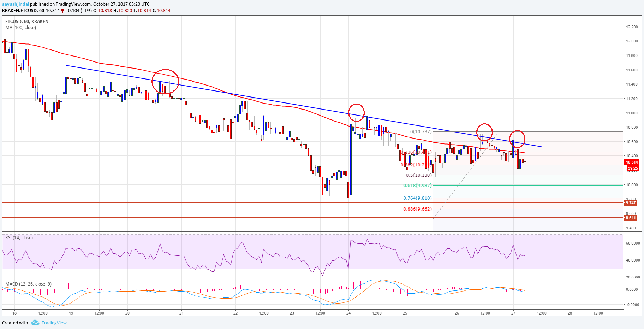
Task: Click the RSI 60.0000 axis label
Action: 633,243
